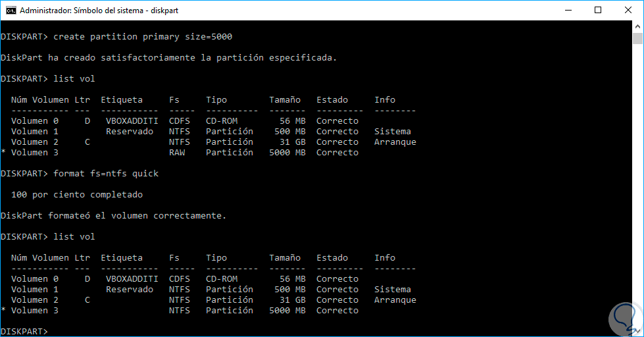
Task: Click 'Volumen 3' label in the RAW row
Action: [x=34, y=153]
